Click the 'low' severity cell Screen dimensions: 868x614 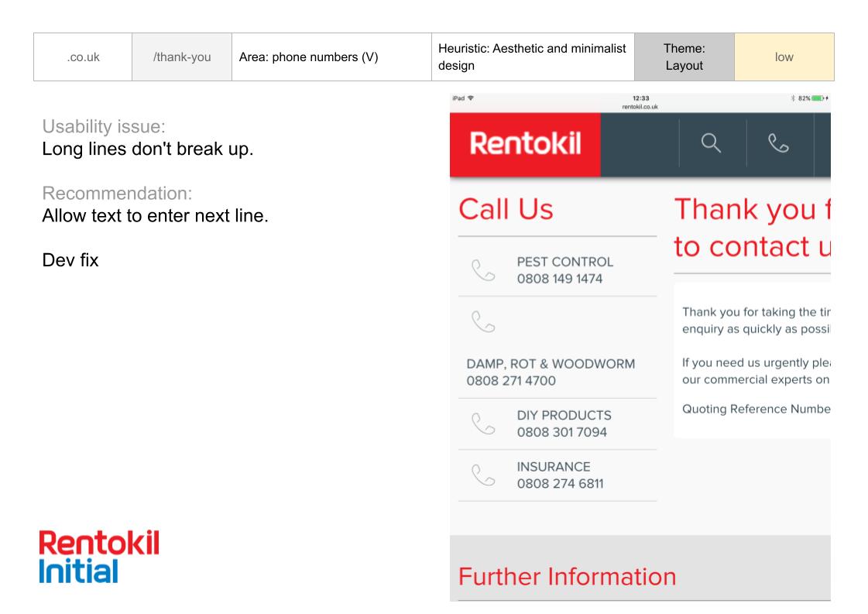pyautogui.click(x=784, y=57)
